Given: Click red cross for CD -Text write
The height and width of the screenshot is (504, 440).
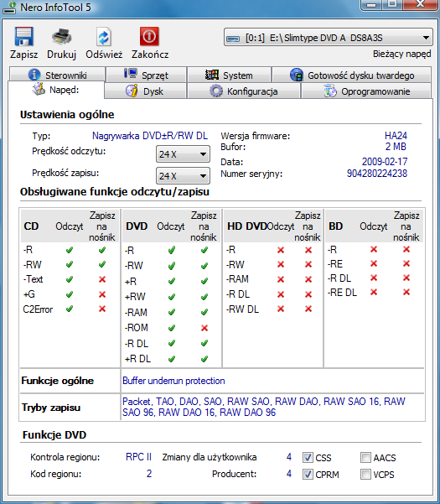Looking at the screenshot, I should pos(102,279).
